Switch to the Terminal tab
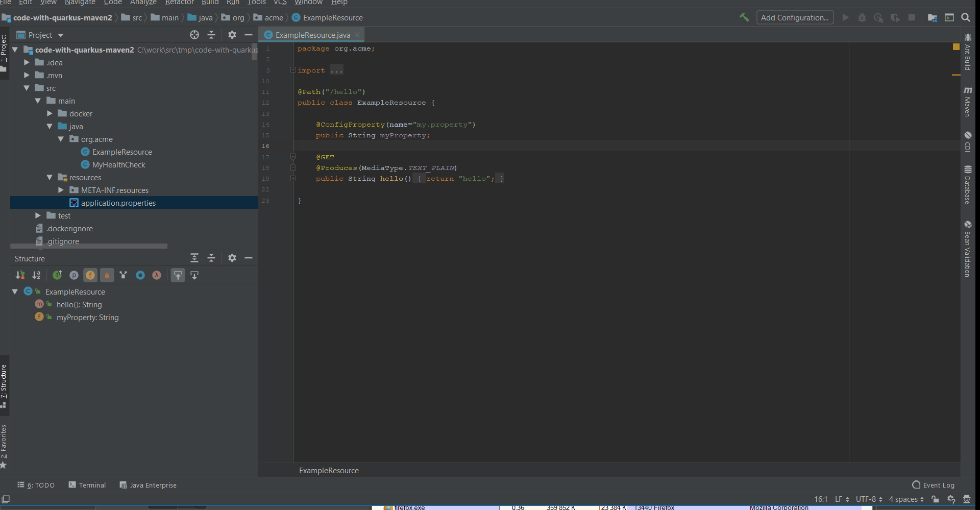980x510 pixels. 92,485
